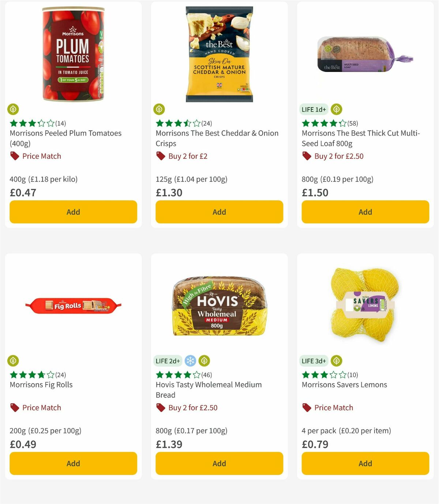
Task: Click the snowflake icon on Hovis bread card
Action: 190,361
